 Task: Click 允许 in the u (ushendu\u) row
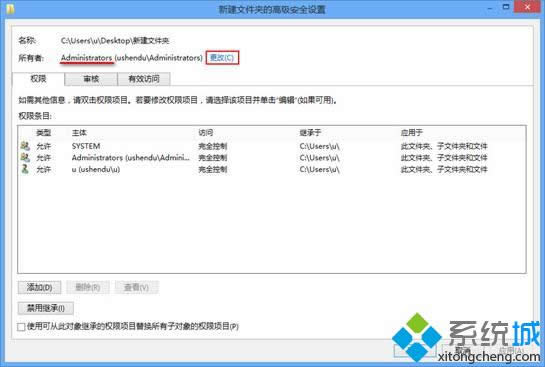pos(44,170)
